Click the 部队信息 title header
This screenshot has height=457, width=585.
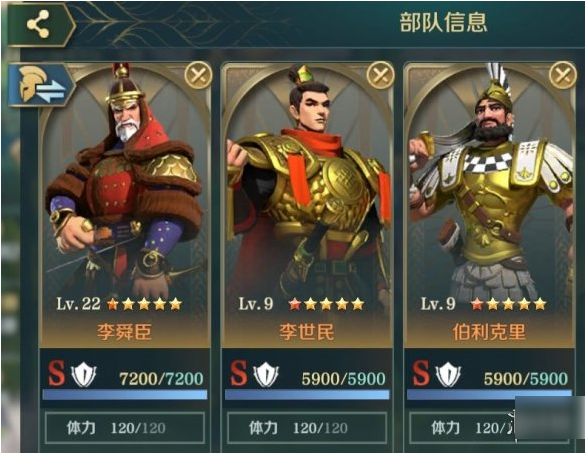[x=444, y=22]
